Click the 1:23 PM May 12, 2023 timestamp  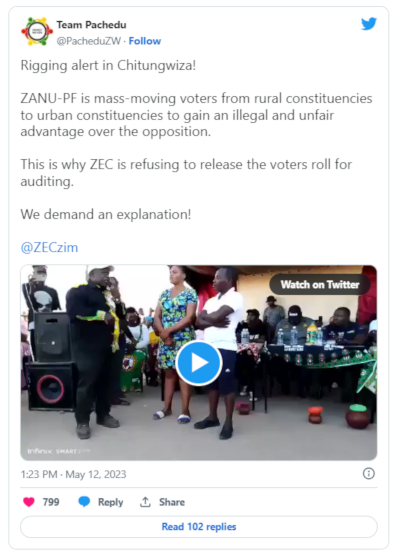(x=73, y=474)
